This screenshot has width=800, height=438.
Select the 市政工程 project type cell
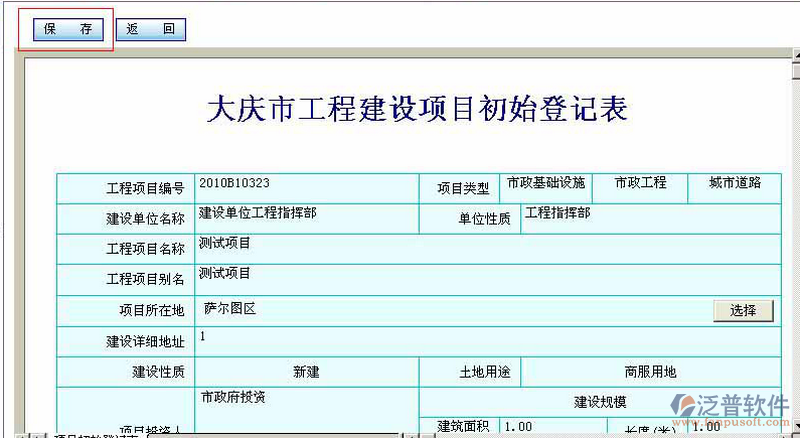point(640,187)
